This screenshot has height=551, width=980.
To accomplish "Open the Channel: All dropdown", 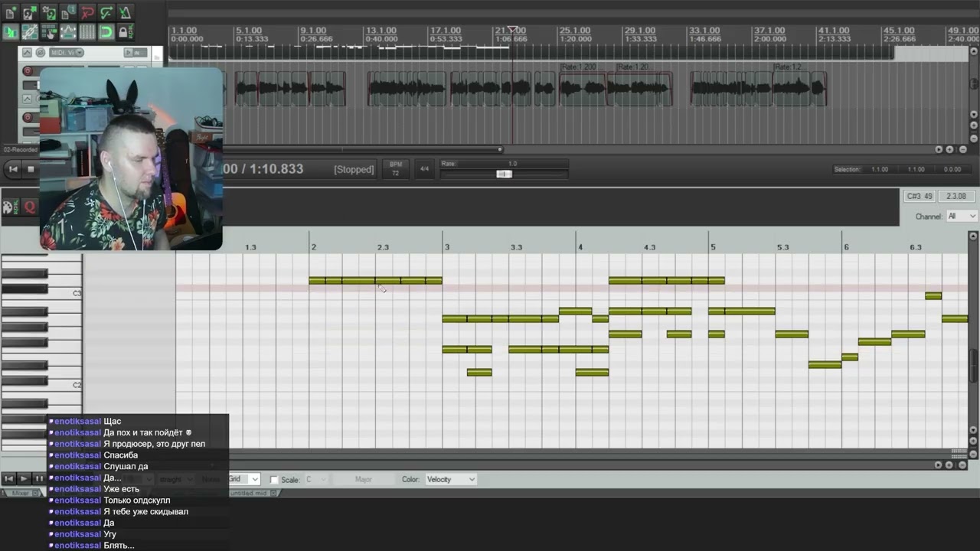I will (962, 217).
